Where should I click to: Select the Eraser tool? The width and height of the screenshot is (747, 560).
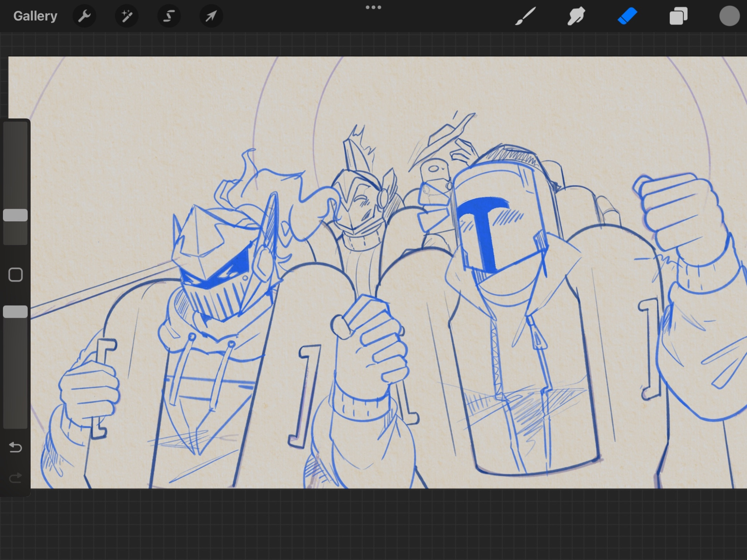pyautogui.click(x=627, y=16)
